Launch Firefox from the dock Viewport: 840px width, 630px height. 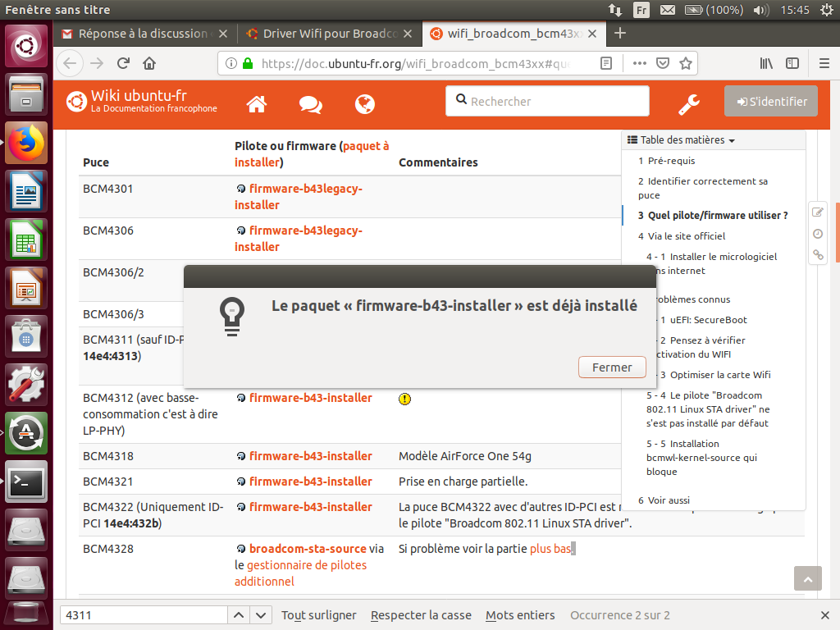26,143
